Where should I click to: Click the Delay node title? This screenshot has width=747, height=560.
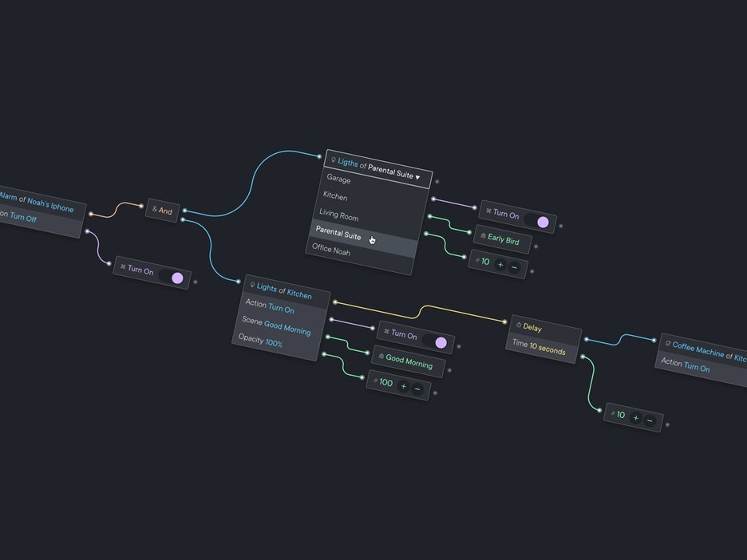[532, 328]
